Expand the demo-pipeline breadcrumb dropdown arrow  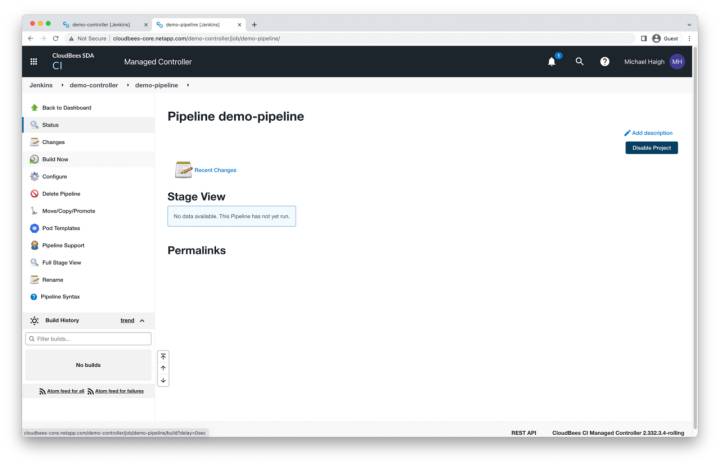(188, 85)
